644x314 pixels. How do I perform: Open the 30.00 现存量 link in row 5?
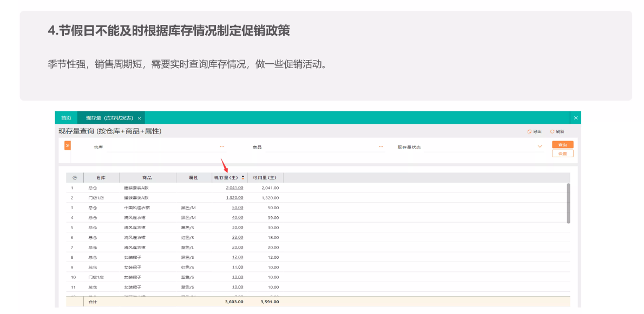click(x=238, y=228)
